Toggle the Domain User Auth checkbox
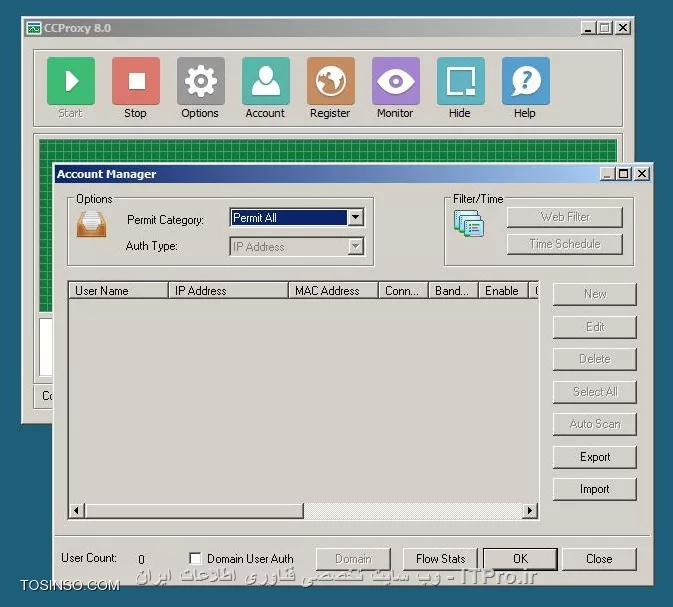 tap(195, 558)
